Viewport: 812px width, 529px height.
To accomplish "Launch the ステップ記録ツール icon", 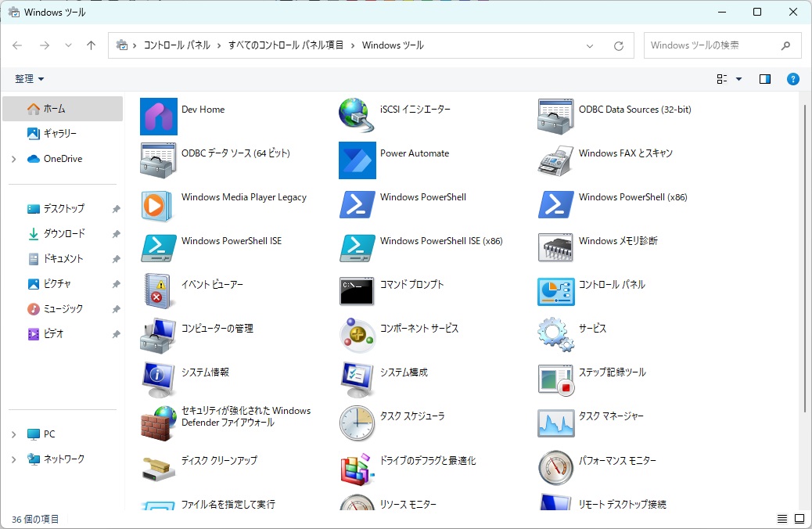I will [556, 380].
